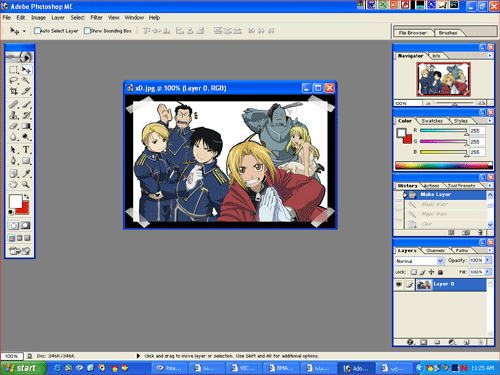This screenshot has height=375, width=500.
Task: Select the Blur tool
Action: pyautogui.click(x=13, y=137)
